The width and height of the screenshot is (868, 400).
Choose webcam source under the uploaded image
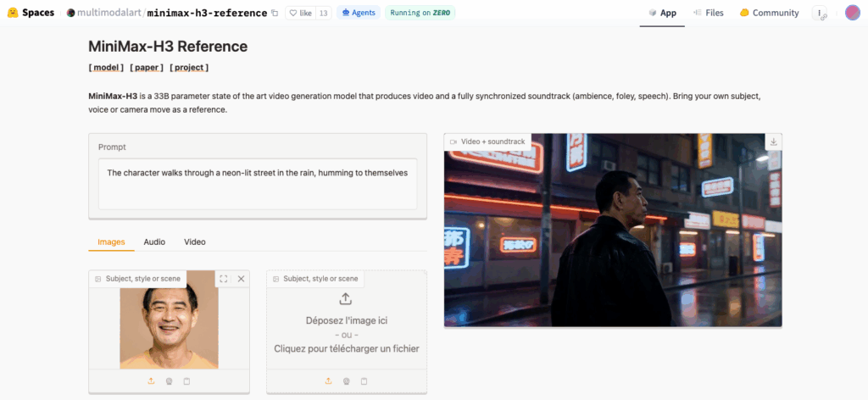tap(169, 381)
